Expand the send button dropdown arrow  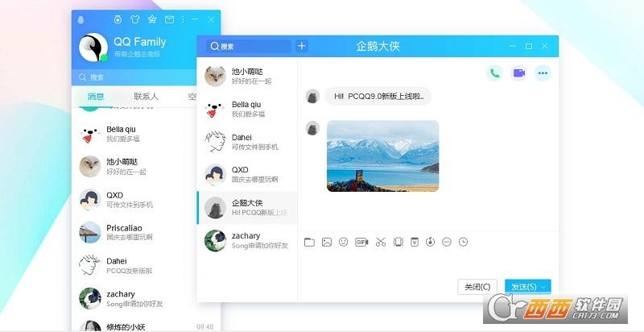pos(545,286)
